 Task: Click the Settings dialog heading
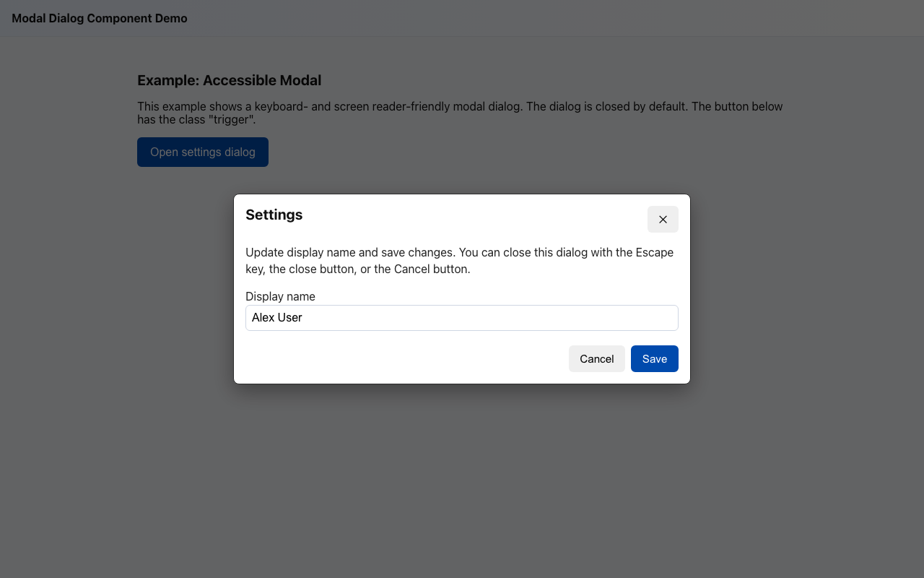coord(274,215)
